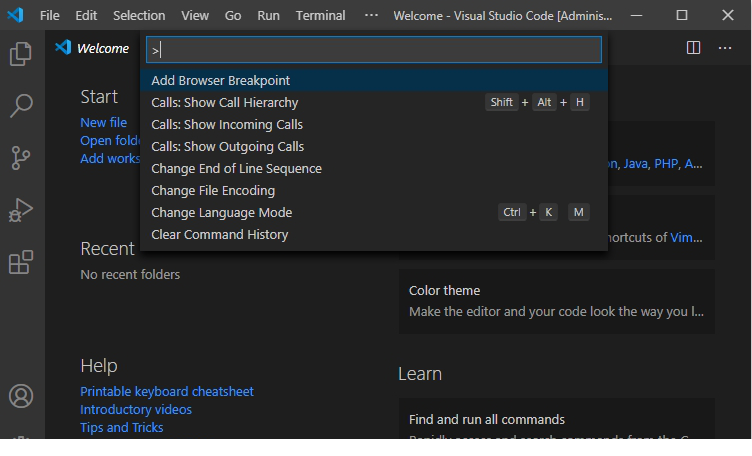Open Printable keyboard cheatsheet link
The height and width of the screenshot is (456, 752).
(166, 392)
